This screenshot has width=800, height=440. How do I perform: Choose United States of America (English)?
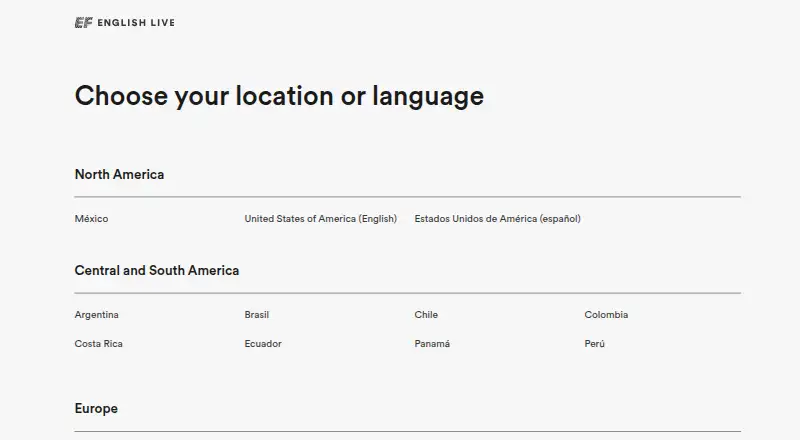point(320,218)
